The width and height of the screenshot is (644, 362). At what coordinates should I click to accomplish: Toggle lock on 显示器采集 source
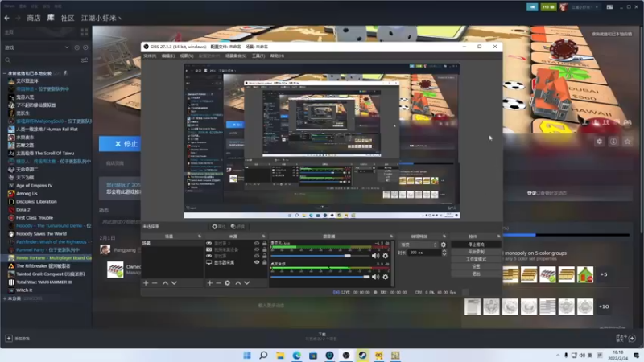point(265,262)
